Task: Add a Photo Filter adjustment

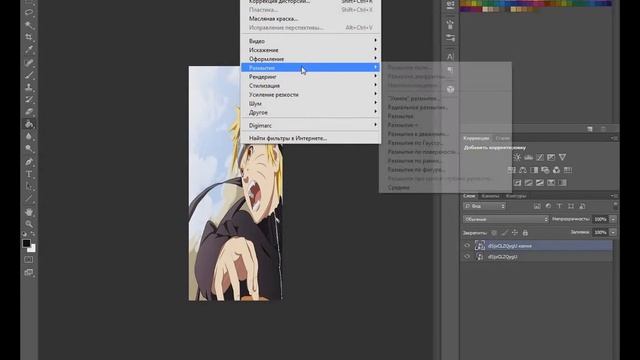Action: [x=545, y=170]
